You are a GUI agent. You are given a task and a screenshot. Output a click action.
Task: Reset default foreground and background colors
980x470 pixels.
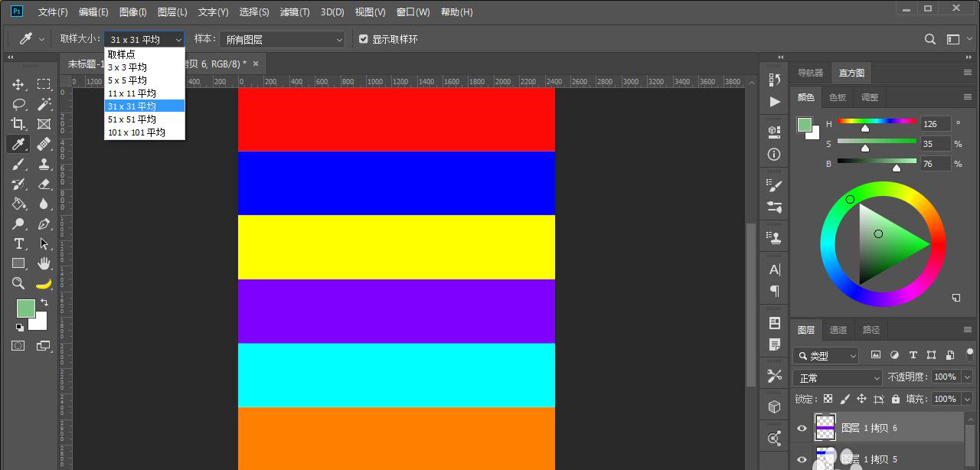click(19, 327)
